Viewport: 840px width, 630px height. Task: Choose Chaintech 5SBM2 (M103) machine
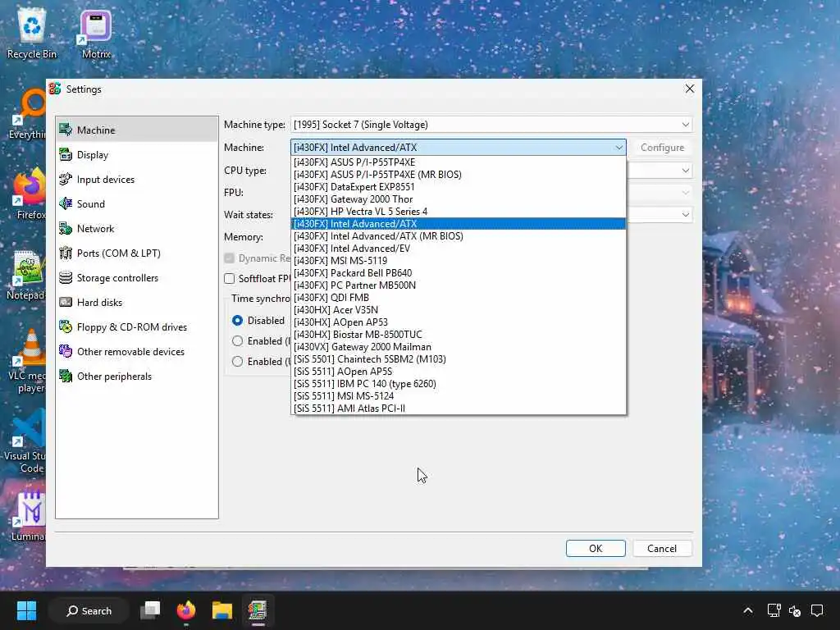(x=458, y=359)
